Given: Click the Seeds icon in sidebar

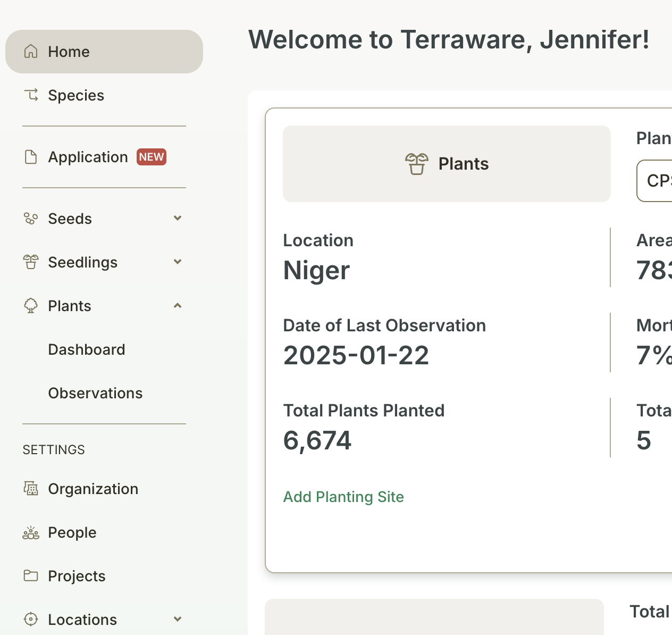Looking at the screenshot, I should pos(31,219).
